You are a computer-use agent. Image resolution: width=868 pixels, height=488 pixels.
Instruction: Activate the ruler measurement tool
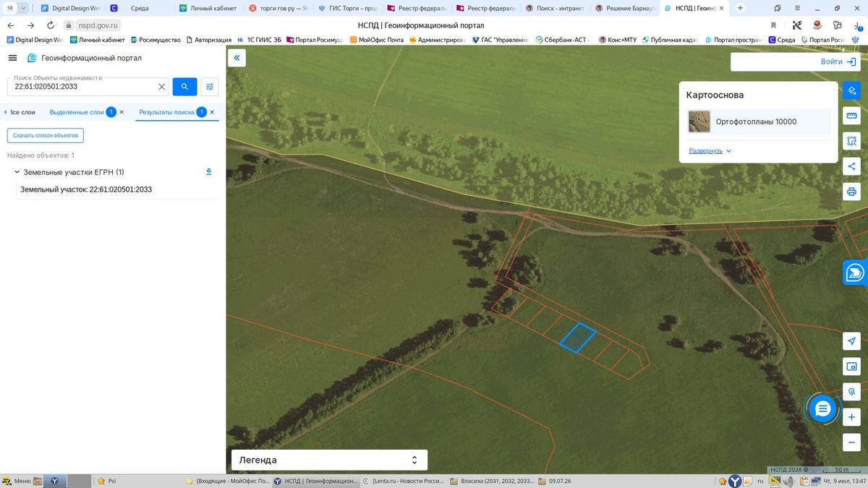tap(852, 116)
